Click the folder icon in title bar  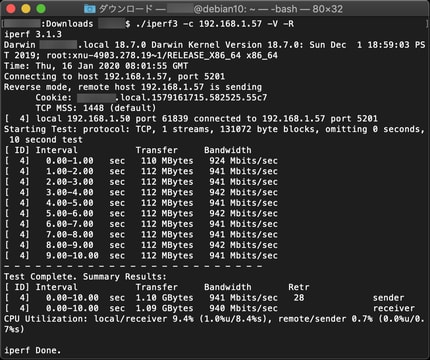90,9
